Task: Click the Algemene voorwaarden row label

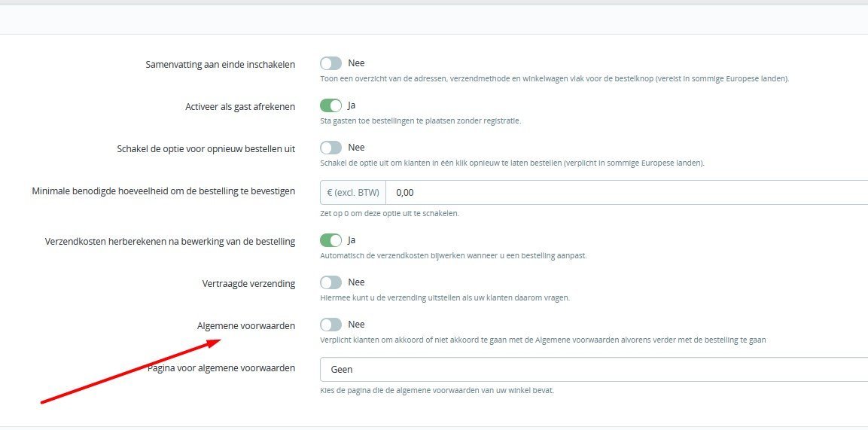Action: coord(245,326)
